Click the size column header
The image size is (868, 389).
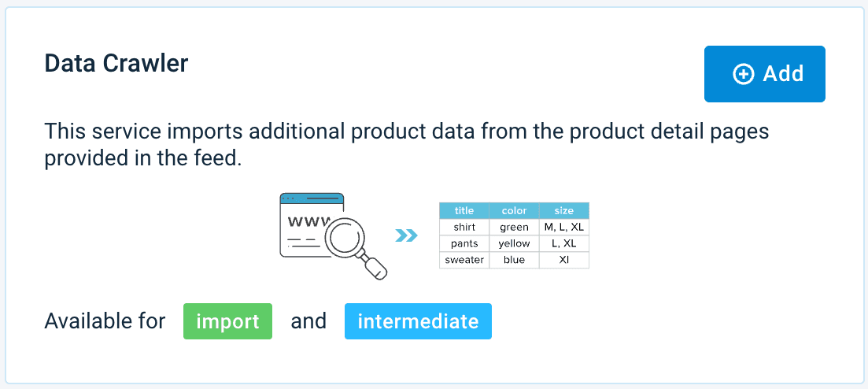[x=563, y=210]
